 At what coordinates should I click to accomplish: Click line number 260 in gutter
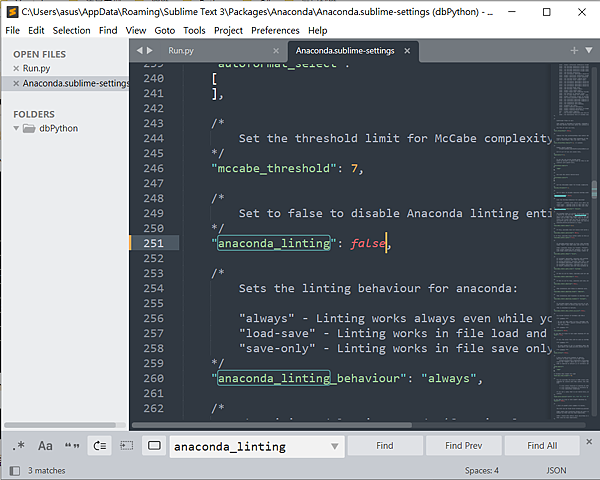pyautogui.click(x=153, y=378)
